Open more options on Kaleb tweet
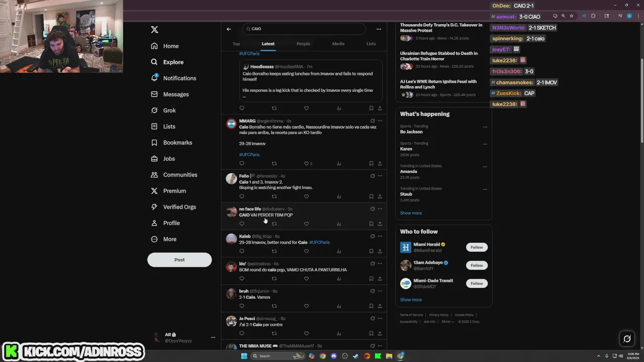The width and height of the screenshot is (644, 362). (380, 236)
